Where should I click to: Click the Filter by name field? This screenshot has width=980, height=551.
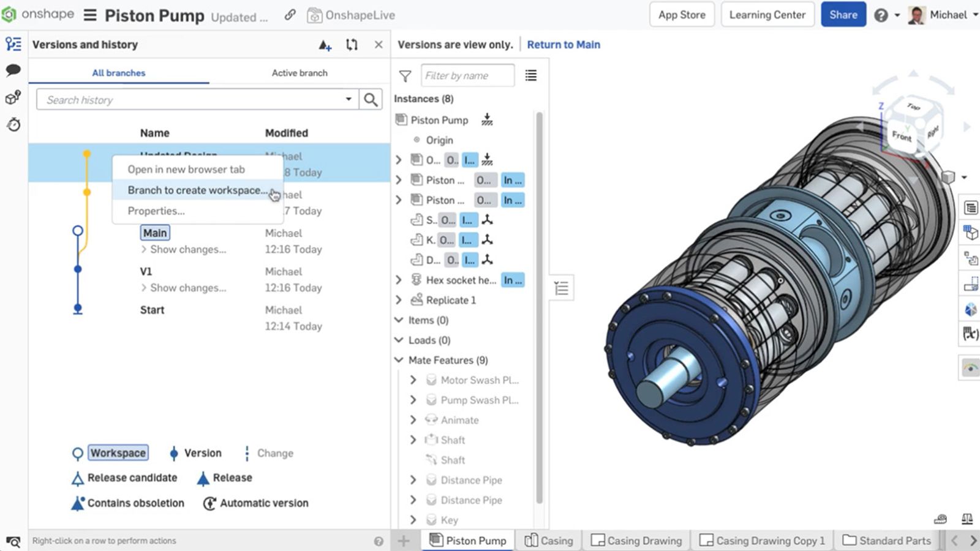467,76
